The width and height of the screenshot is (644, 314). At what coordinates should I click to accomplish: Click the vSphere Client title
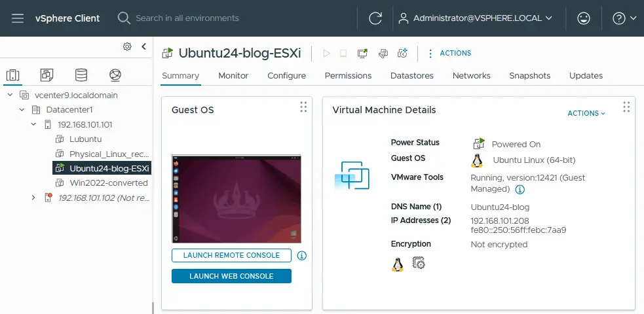coord(67,18)
